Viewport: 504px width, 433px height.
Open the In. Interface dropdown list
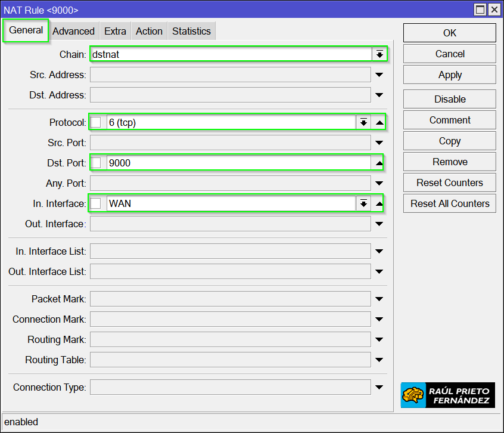pos(363,203)
